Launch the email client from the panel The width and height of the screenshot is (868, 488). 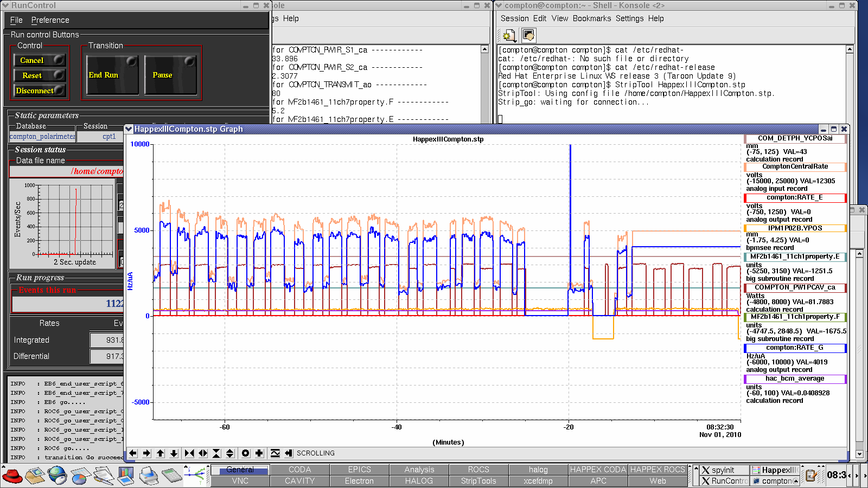pyautogui.click(x=35, y=476)
